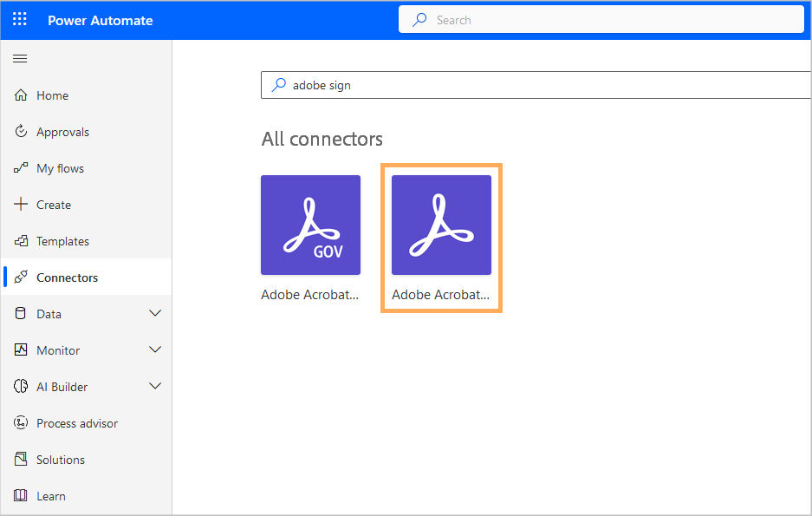This screenshot has height=516, width=812.
Task: Collapse the left navigation hamburger menu
Action: [20, 59]
